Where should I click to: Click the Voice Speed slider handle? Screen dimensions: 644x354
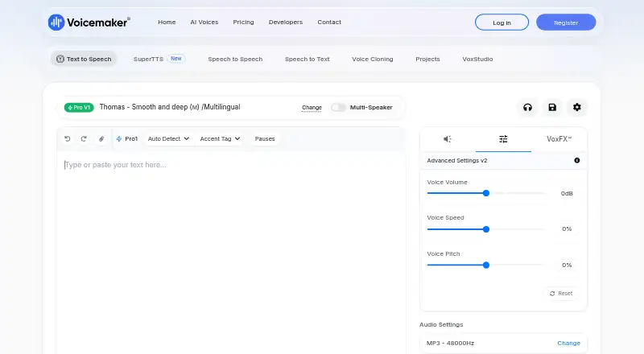point(486,229)
